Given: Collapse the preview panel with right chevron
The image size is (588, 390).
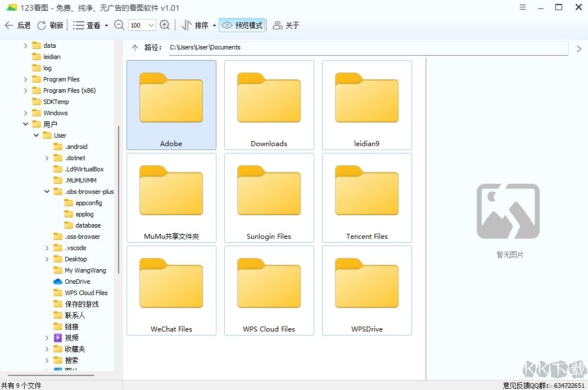Looking at the screenshot, I should [579, 49].
